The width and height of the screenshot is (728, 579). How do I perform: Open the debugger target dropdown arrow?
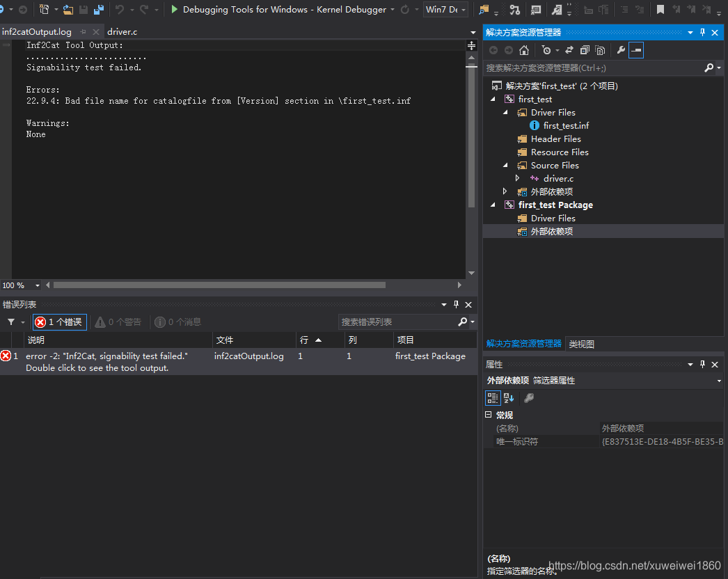tap(393, 10)
